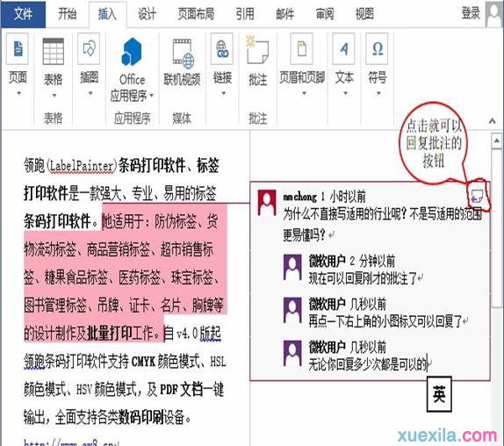Select the 插入 ribbon tab
This screenshot has width=504, height=446.
tap(107, 14)
